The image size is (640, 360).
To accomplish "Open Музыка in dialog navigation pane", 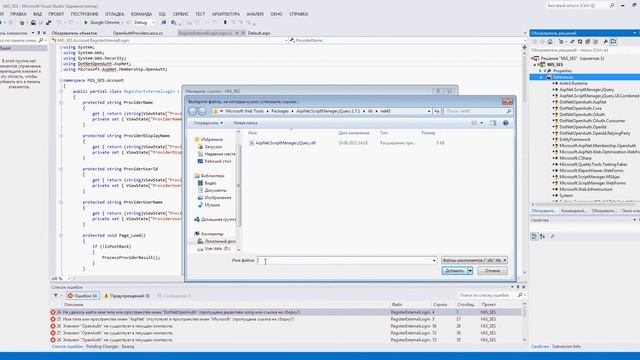I will click(209, 205).
